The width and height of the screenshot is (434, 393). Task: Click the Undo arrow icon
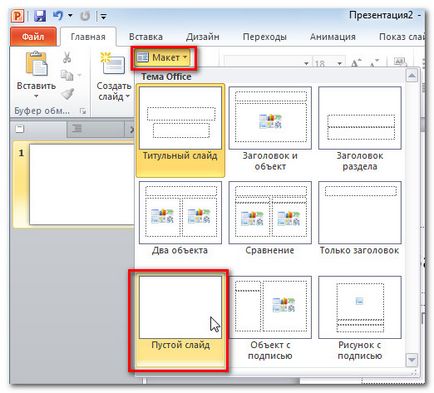pos(58,15)
